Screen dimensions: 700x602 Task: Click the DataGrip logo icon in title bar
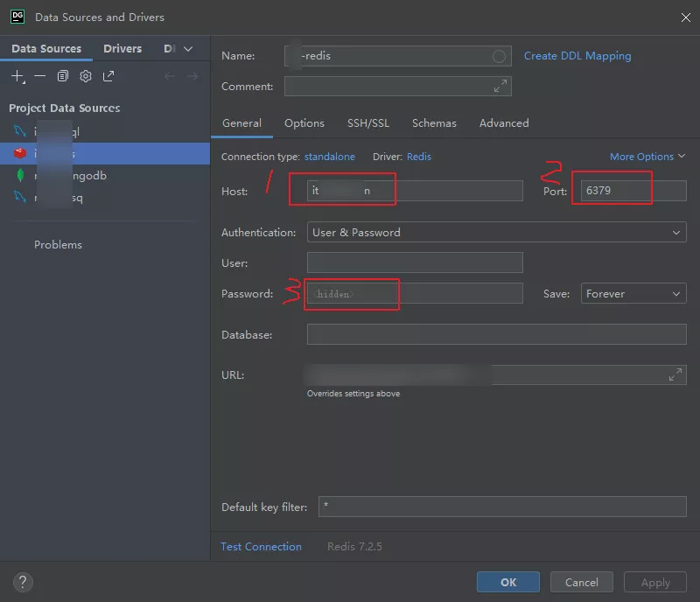(17, 17)
